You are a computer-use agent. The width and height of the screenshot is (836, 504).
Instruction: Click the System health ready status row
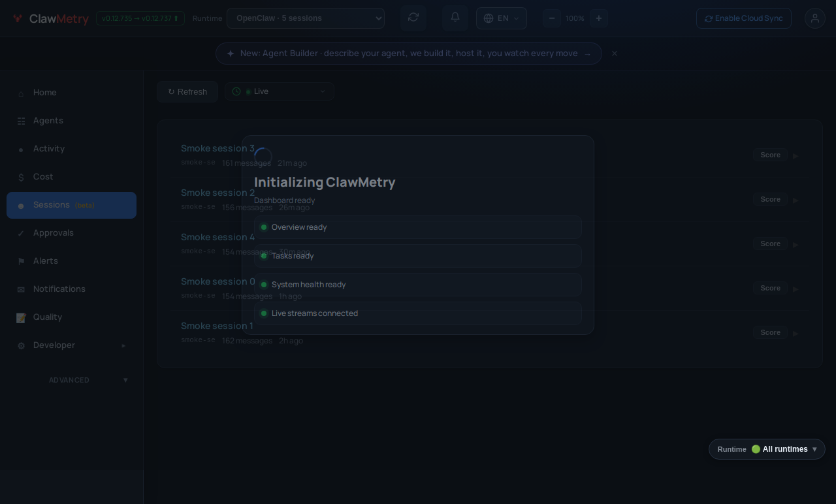tap(418, 285)
